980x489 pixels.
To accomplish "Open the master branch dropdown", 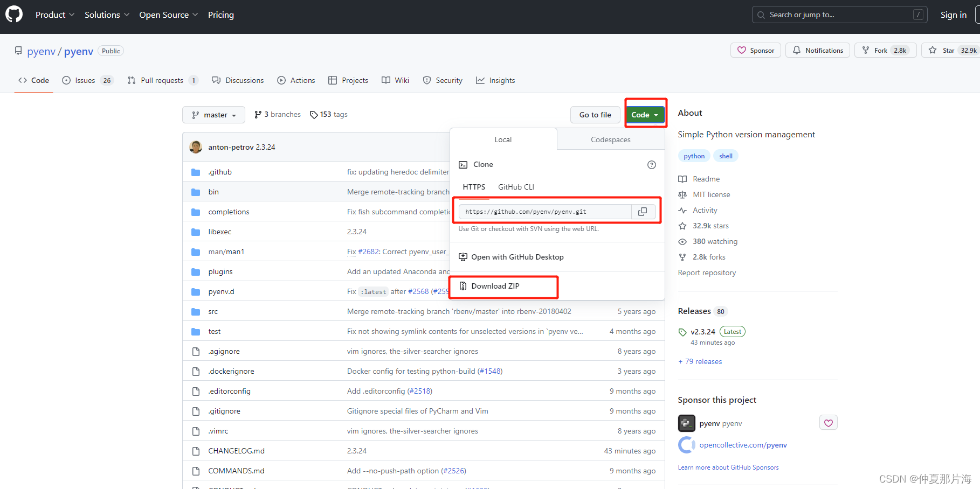I will (x=214, y=115).
